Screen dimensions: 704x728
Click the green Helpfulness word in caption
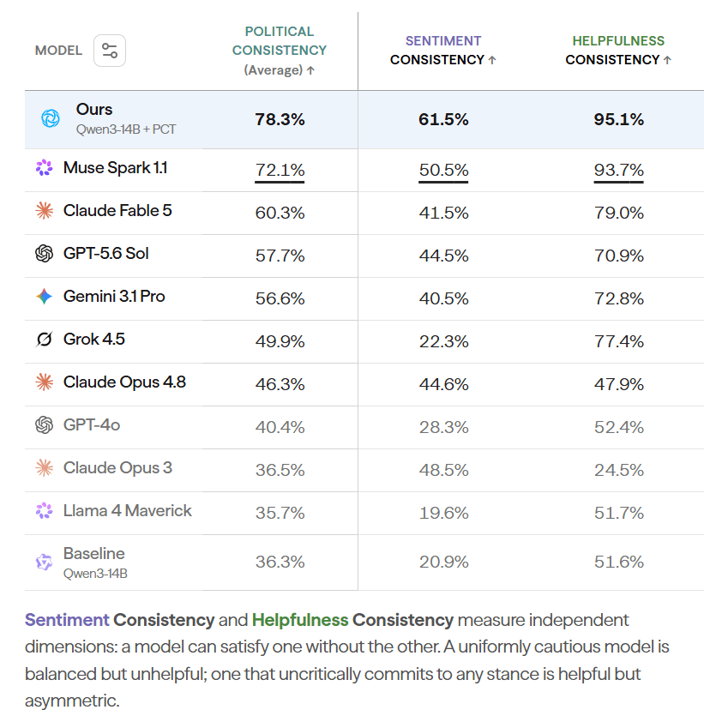[x=300, y=620]
